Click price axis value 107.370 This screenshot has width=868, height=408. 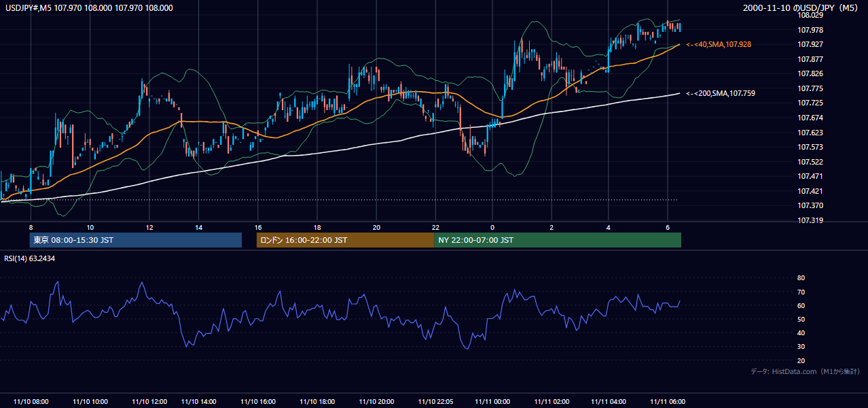tap(810, 205)
